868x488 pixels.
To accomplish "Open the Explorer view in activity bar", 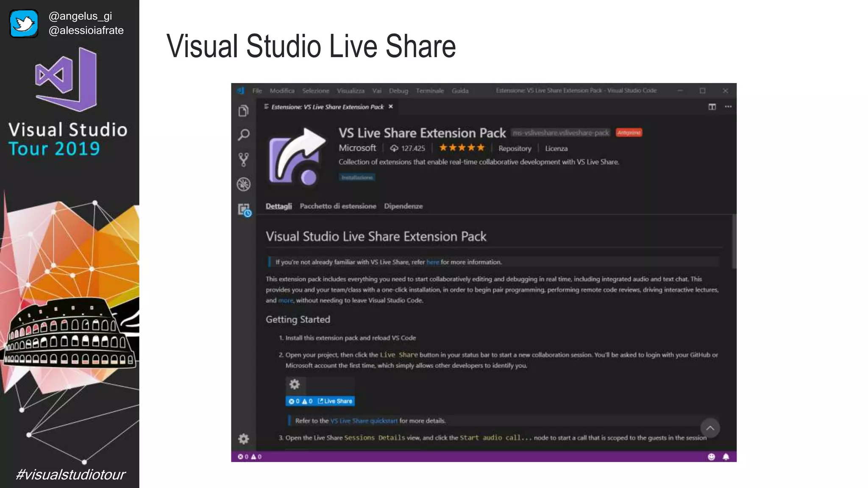I will click(x=243, y=111).
